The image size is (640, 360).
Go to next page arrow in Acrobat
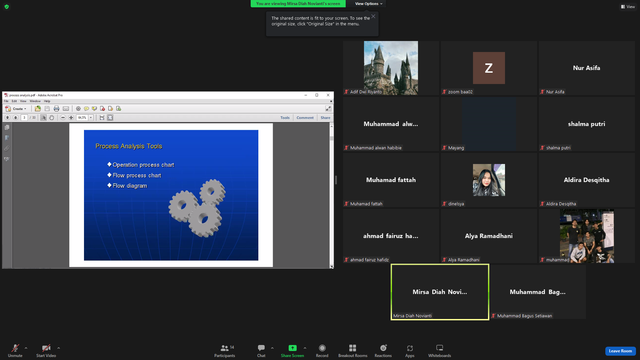[x=16, y=118]
